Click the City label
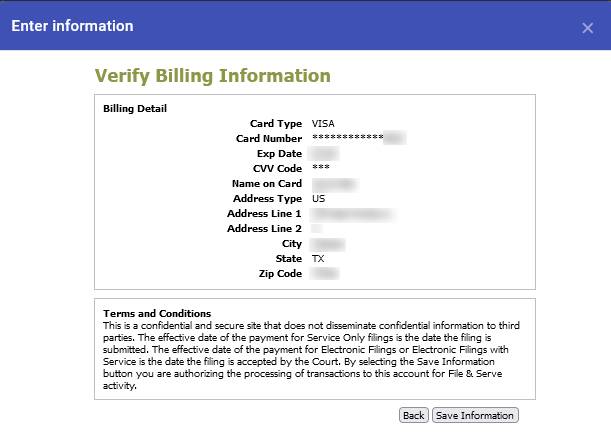 (x=292, y=244)
